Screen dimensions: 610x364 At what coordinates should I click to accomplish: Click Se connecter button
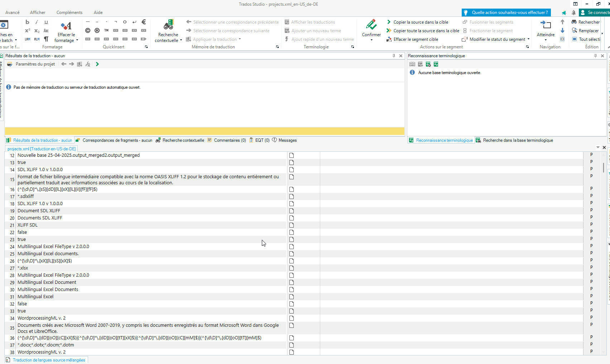[595, 13]
